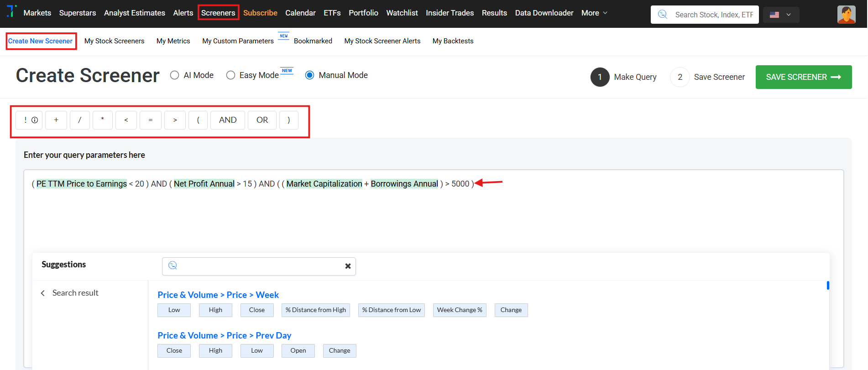Open My Custom Parameters tab

tap(238, 41)
